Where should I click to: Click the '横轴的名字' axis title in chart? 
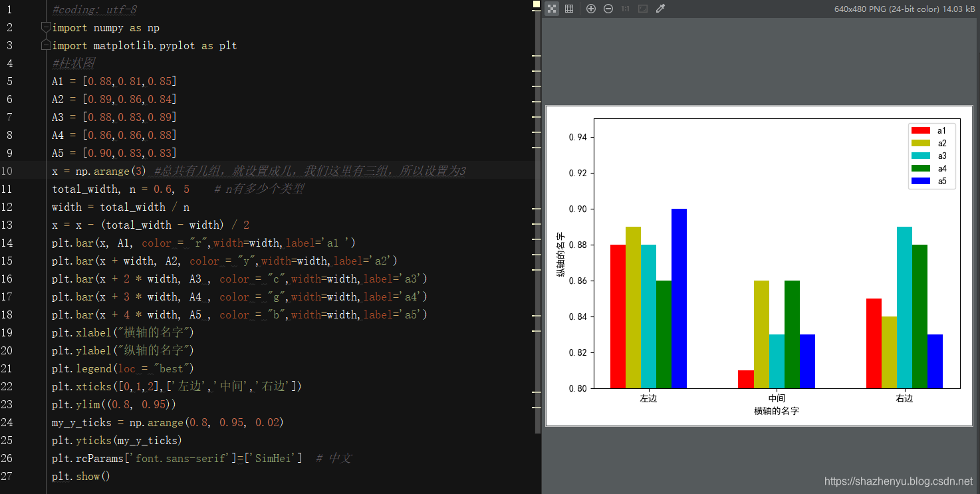pos(777,412)
